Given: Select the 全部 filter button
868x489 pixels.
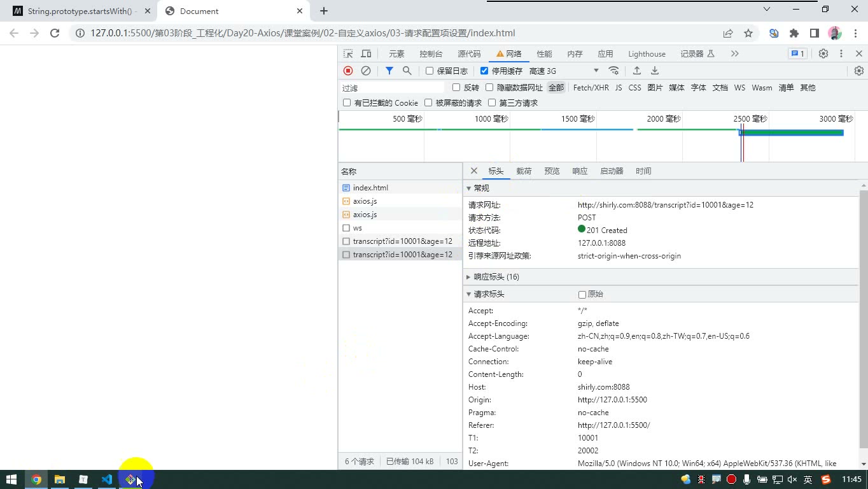Looking at the screenshot, I should (556, 87).
